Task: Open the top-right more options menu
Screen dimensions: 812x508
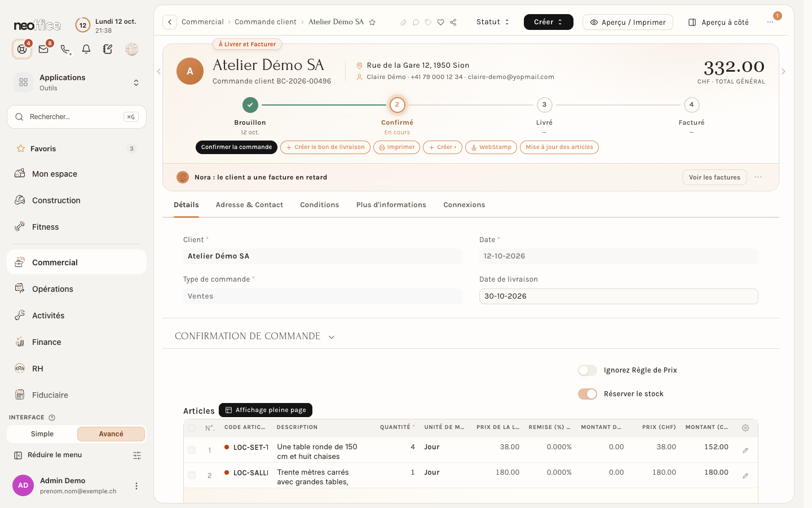Action: (770, 22)
